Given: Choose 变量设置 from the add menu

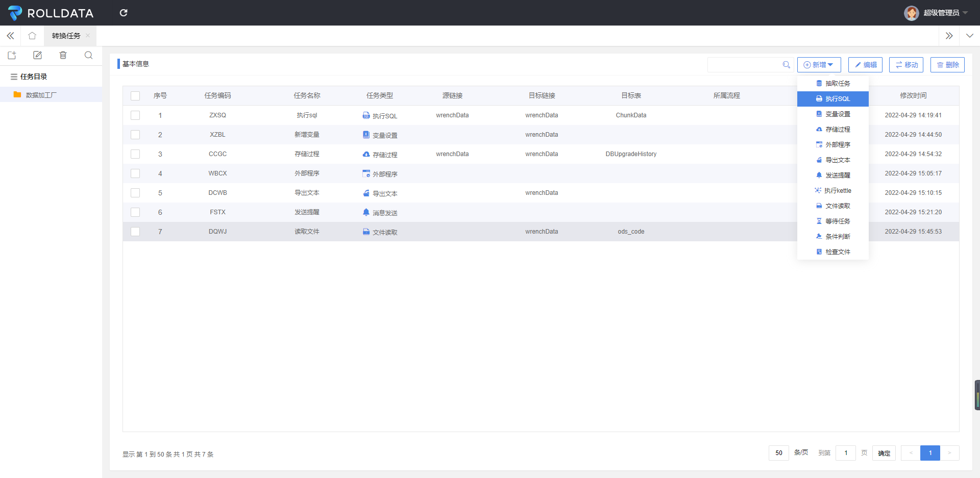Looking at the screenshot, I should point(833,114).
